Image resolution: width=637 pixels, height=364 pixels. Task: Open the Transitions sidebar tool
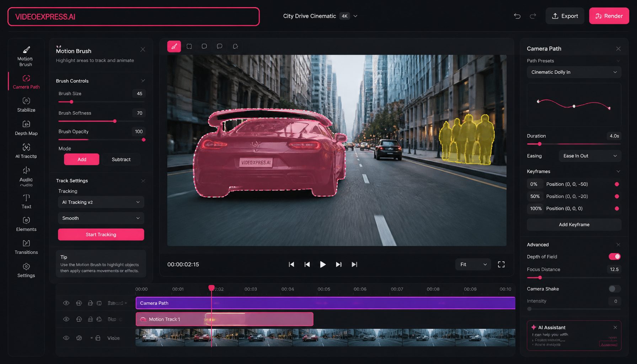tap(26, 247)
